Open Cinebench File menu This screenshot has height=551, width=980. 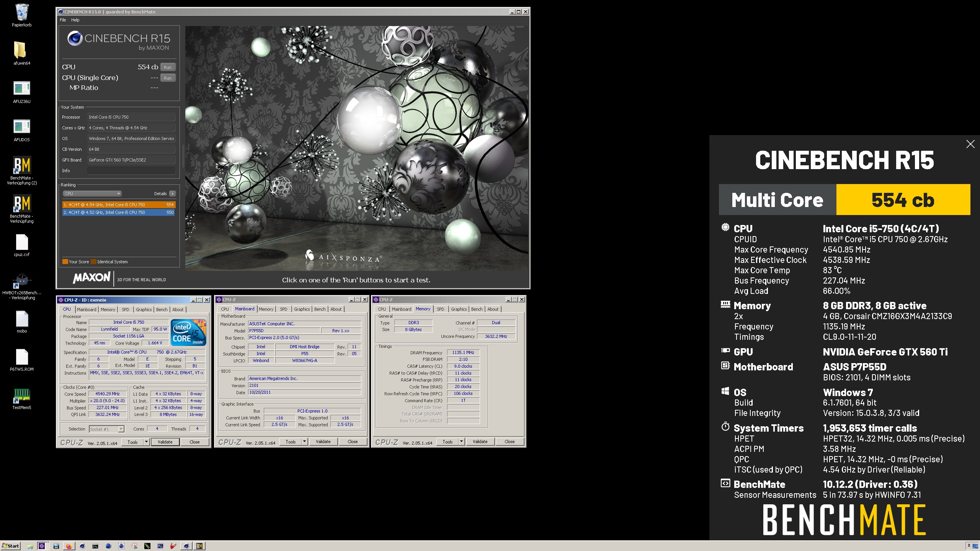coord(63,20)
